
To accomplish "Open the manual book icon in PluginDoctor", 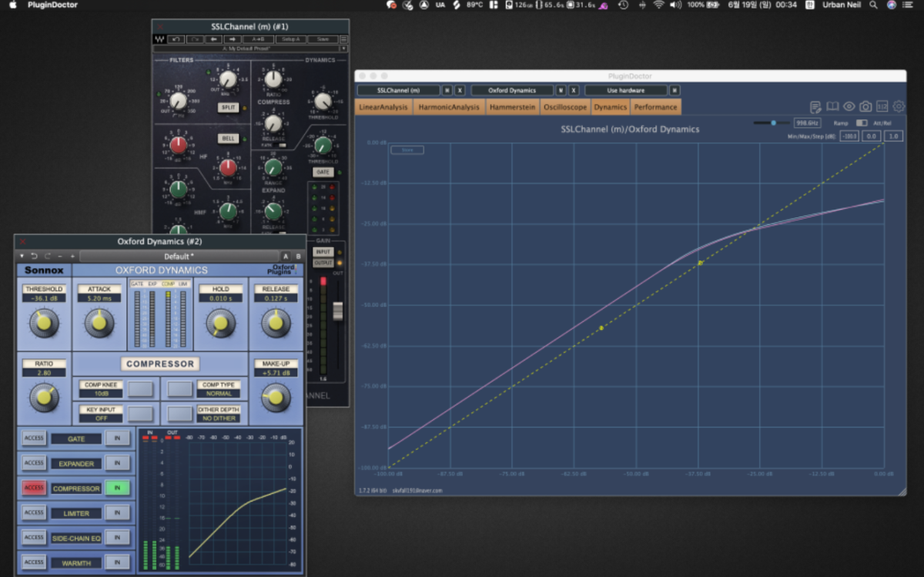I will (x=832, y=106).
